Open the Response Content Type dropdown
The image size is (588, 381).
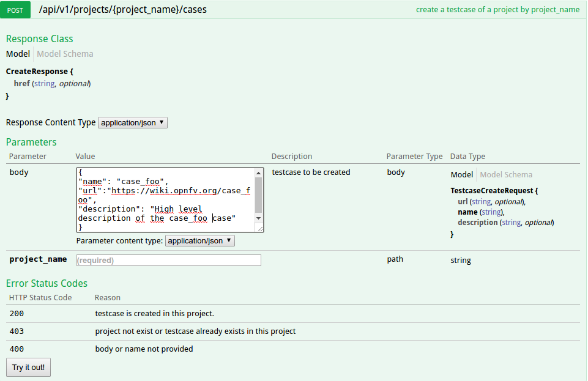(x=132, y=122)
